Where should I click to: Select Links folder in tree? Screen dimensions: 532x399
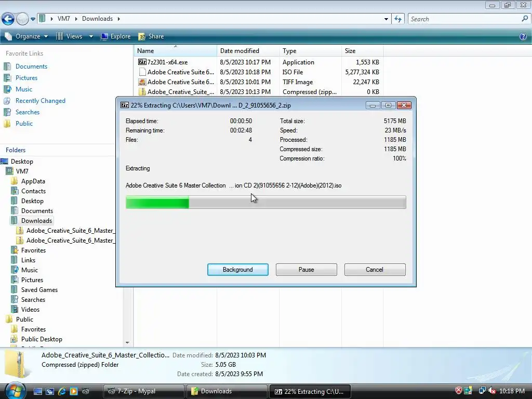pos(28,260)
